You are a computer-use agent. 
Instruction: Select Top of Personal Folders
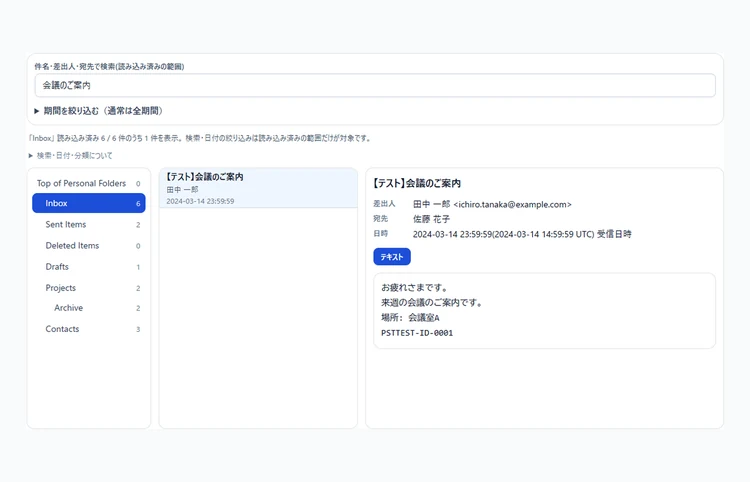coord(88,183)
